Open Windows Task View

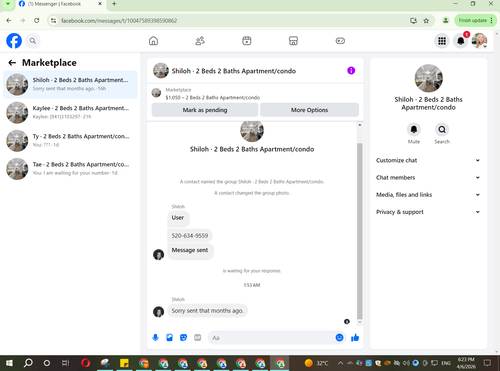[66, 363]
